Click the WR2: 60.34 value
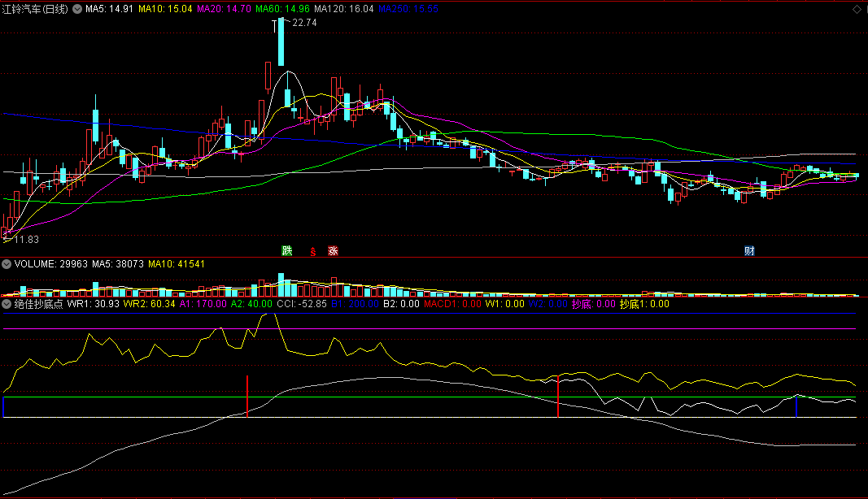The image size is (868, 499). pyautogui.click(x=150, y=304)
